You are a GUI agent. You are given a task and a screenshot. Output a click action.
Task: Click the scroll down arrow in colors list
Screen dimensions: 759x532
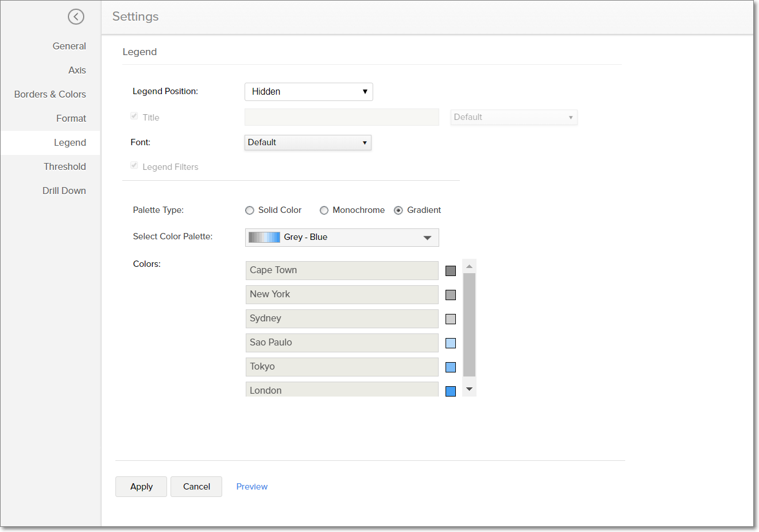click(x=469, y=389)
